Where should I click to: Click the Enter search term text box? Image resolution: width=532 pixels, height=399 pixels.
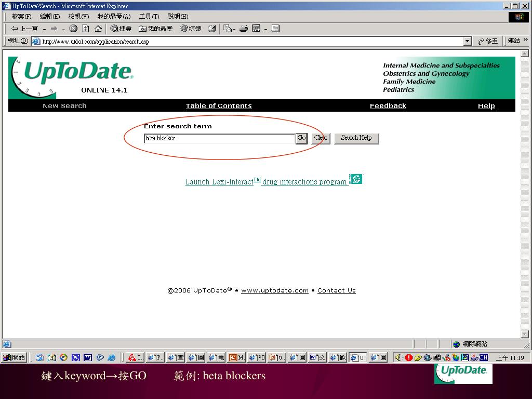pos(220,138)
